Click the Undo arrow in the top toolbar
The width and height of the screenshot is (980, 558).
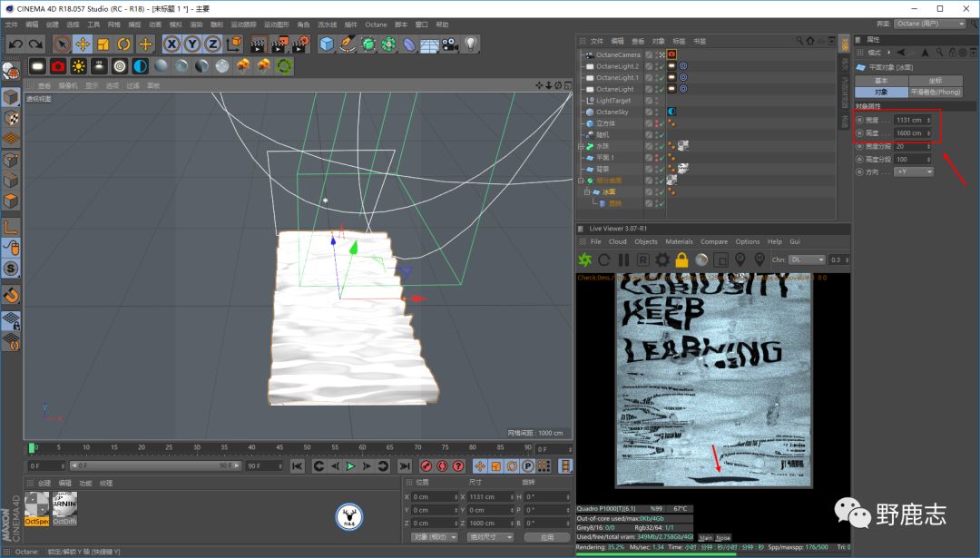tap(15, 44)
